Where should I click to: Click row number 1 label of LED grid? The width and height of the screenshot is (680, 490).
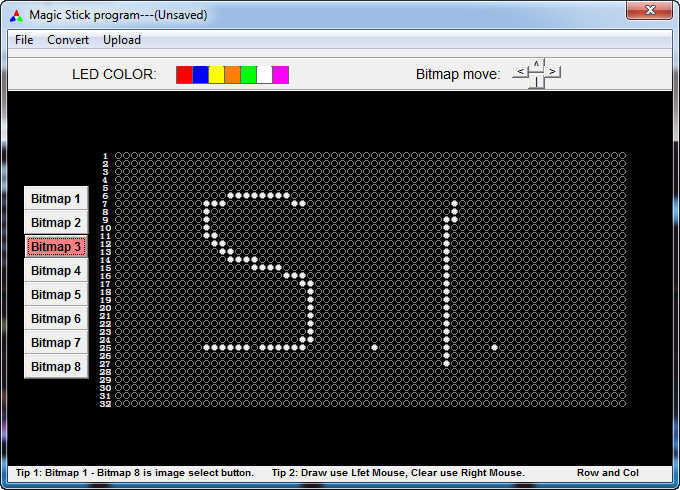(105, 156)
